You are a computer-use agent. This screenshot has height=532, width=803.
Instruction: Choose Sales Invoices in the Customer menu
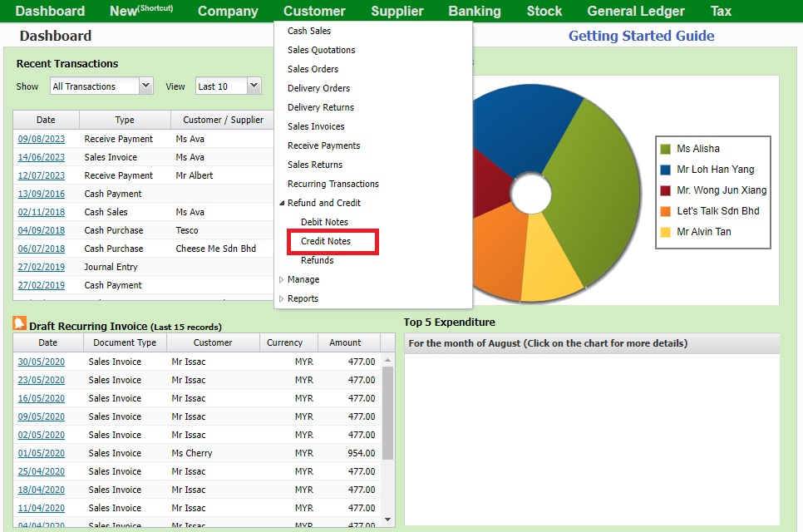tap(316, 126)
